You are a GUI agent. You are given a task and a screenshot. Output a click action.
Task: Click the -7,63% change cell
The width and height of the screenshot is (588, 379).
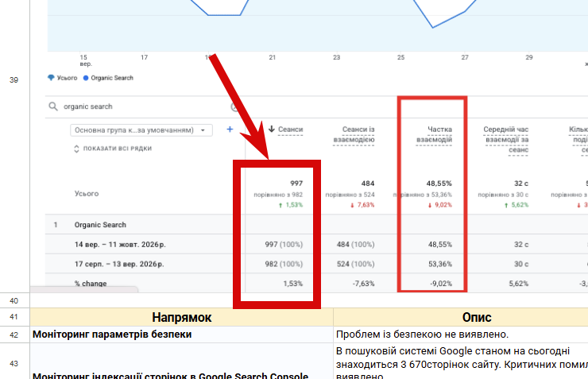(363, 284)
